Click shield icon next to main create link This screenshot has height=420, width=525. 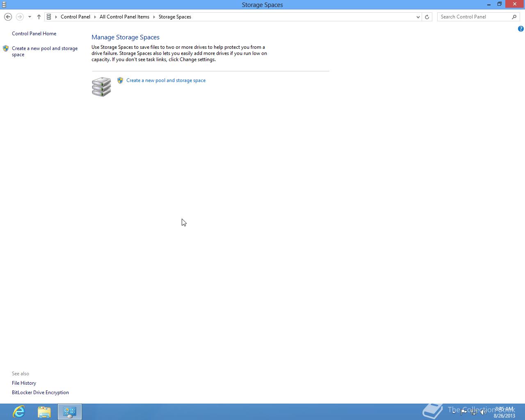[x=120, y=80]
